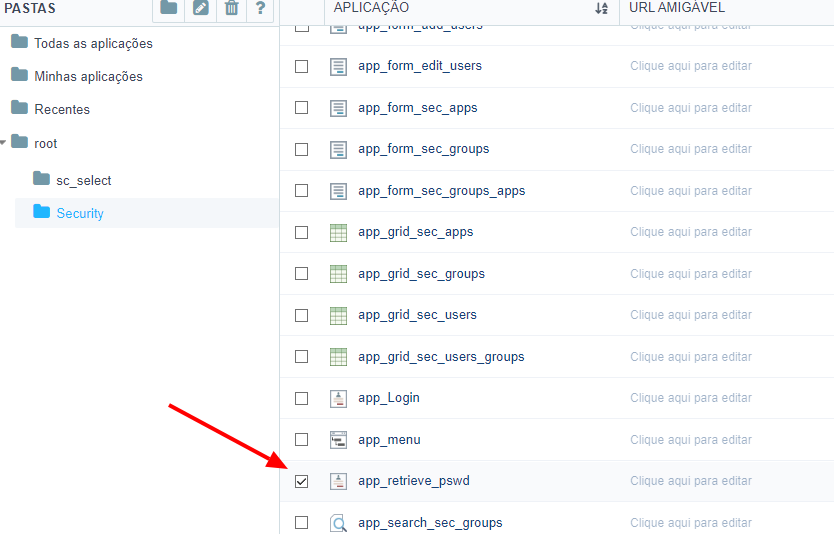The height and width of the screenshot is (534, 834).
Task: Edit friendly URL for app_menu
Action: tap(690, 440)
